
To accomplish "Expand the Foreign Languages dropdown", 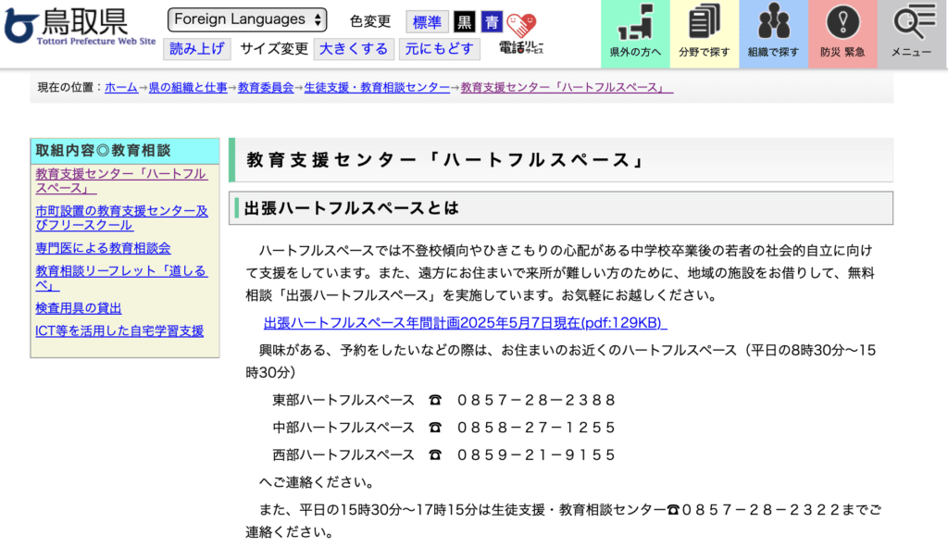I will [247, 19].
